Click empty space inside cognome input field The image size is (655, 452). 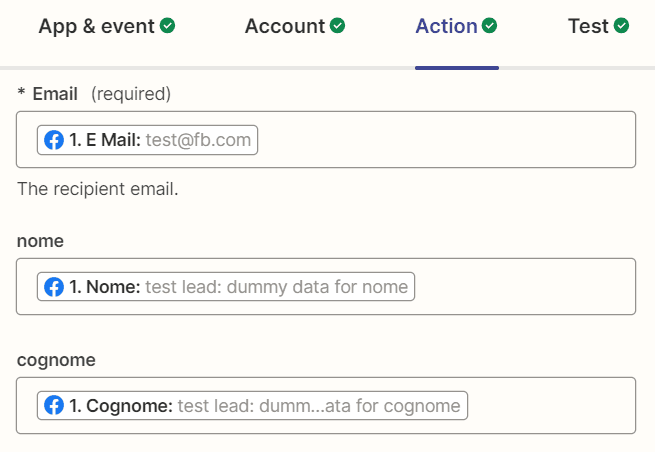550,406
